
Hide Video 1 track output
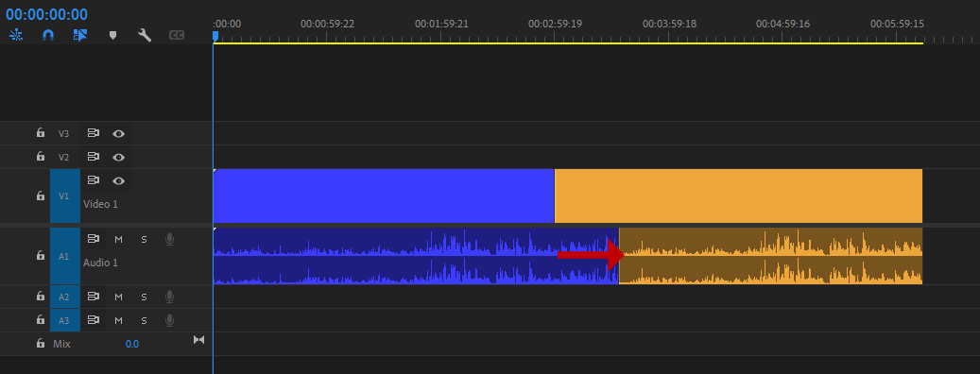118,180
